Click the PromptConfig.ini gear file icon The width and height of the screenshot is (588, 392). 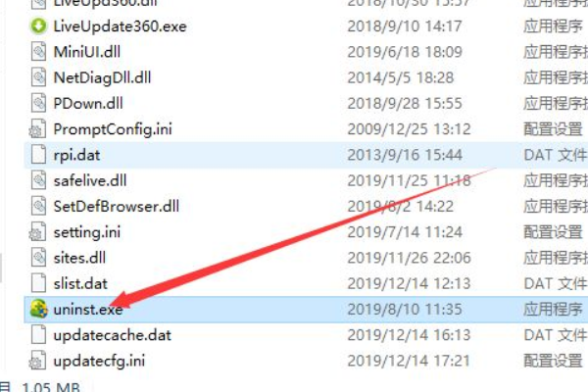(37, 128)
